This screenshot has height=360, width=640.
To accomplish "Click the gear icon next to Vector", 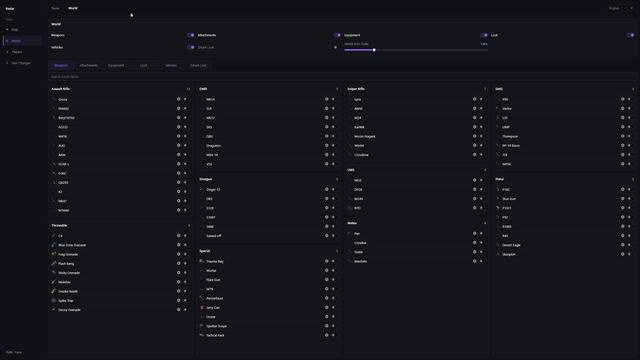I will (622, 109).
